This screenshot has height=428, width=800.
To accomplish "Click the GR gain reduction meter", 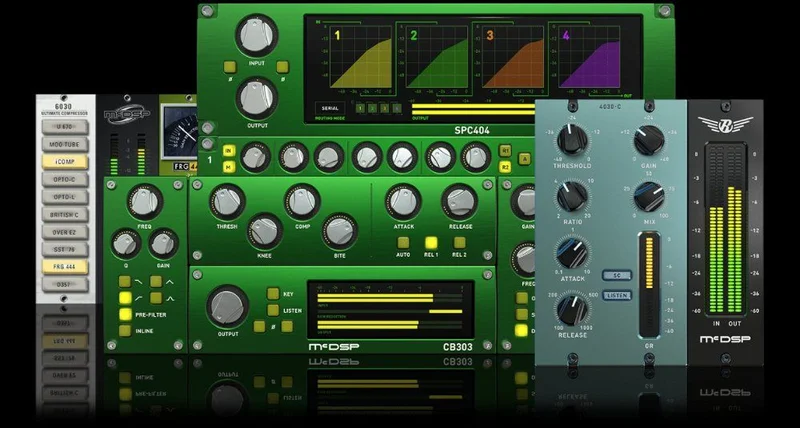I will [x=649, y=285].
